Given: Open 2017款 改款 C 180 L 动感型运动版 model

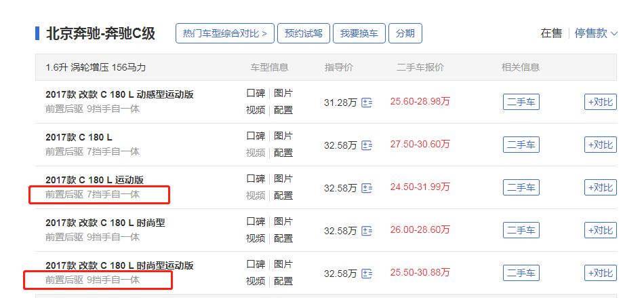Looking at the screenshot, I should coord(119,94).
